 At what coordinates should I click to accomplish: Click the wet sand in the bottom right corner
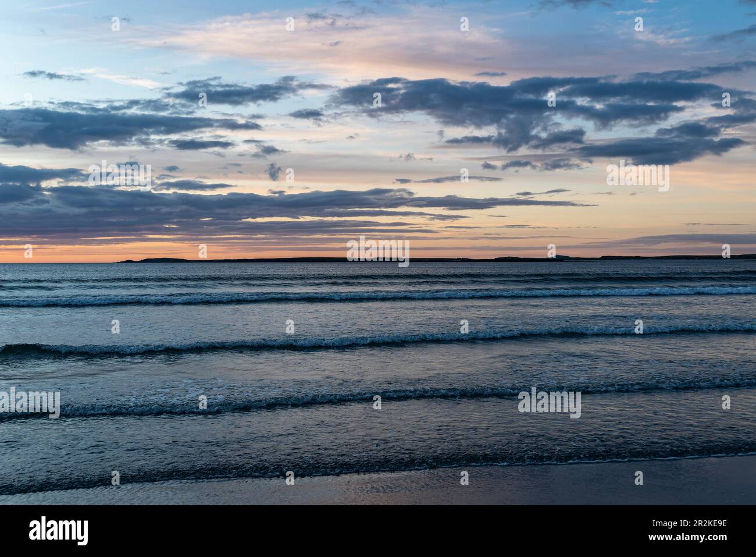point(669,483)
